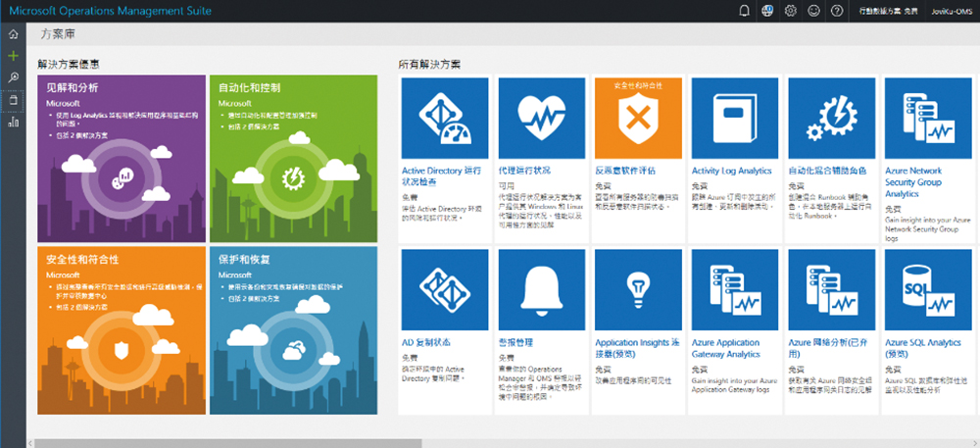
Task: Open the purple 见解和分析 offer card
Action: pos(122,159)
